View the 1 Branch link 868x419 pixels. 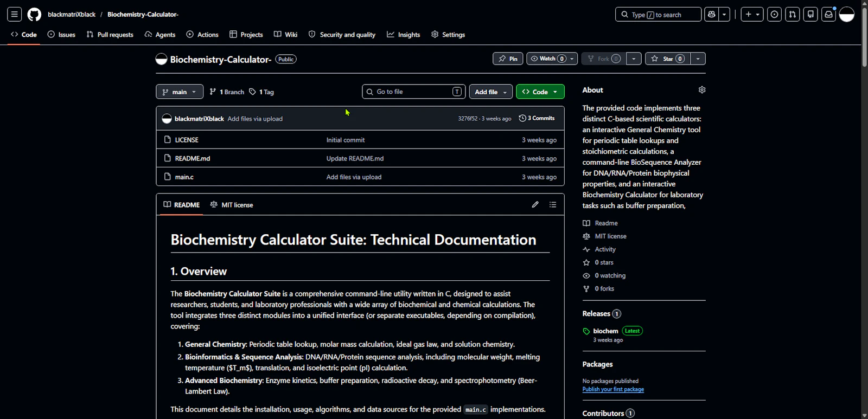227,92
